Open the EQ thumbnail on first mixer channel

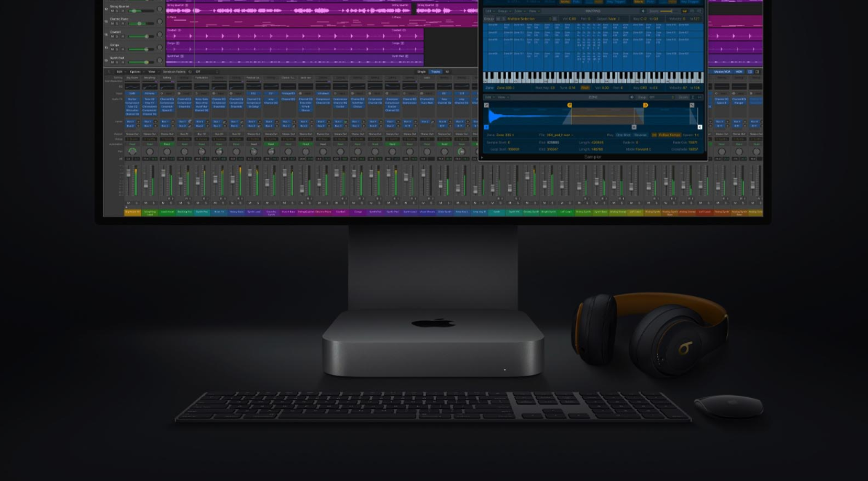[x=132, y=86]
